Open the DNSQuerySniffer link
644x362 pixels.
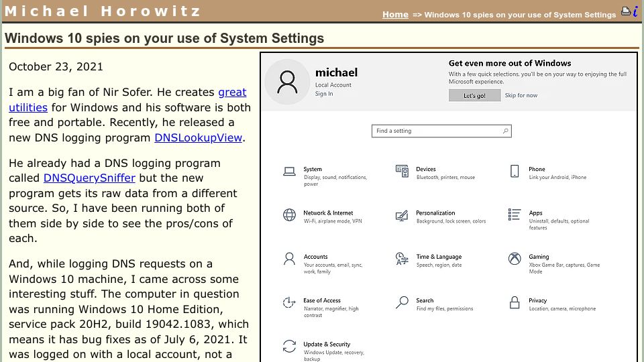pos(89,178)
